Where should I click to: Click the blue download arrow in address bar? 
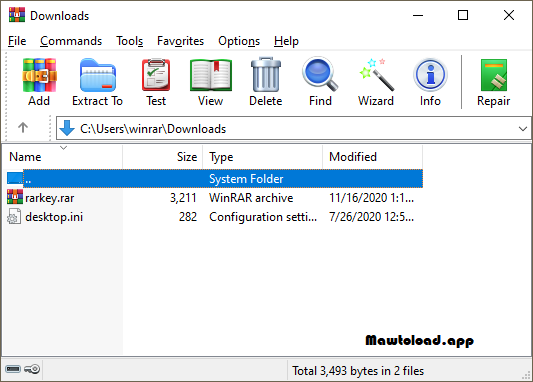(x=67, y=128)
